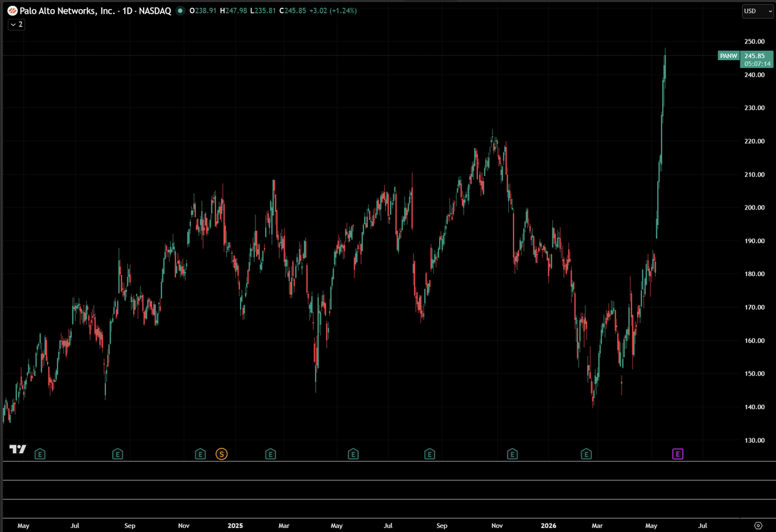Click the high value H247.98
The image size is (776, 532).
(x=232, y=11)
